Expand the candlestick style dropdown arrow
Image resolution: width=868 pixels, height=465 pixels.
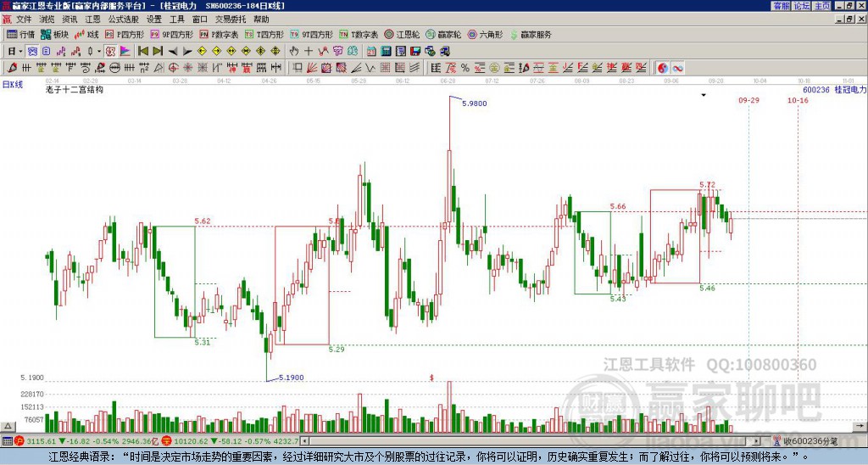coord(99,51)
